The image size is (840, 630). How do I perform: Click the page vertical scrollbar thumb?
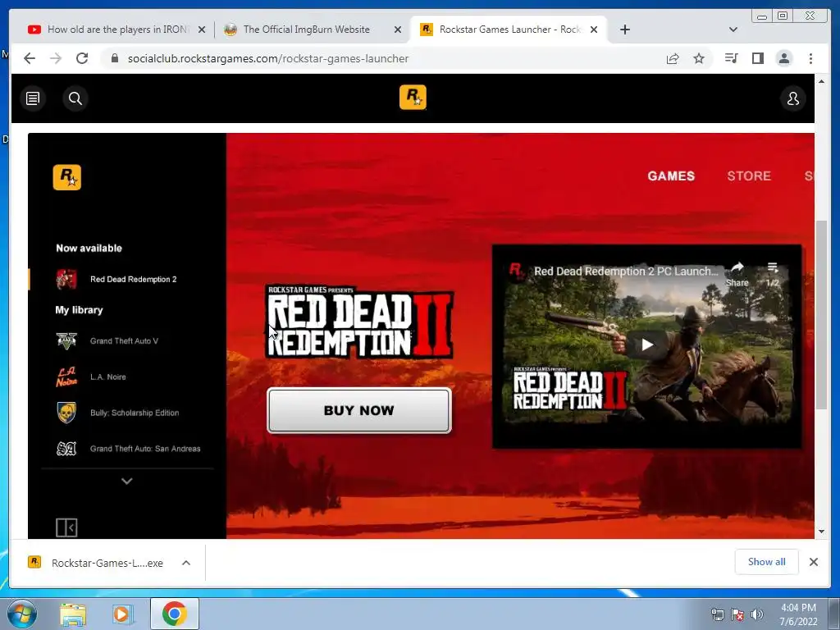pyautogui.click(x=821, y=315)
